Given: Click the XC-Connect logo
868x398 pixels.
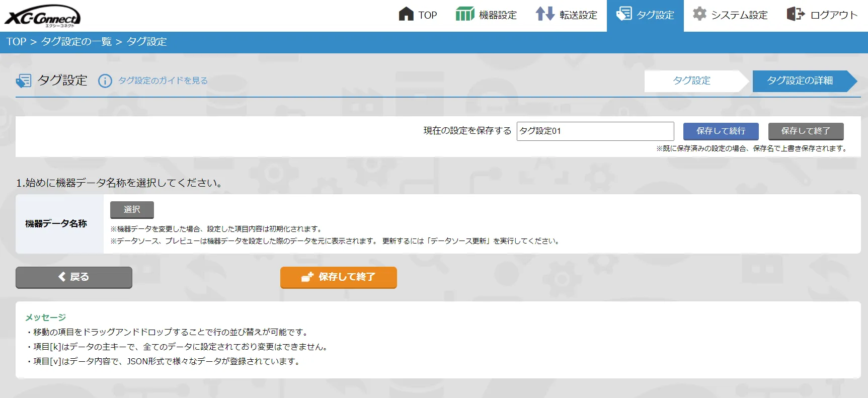Looking at the screenshot, I should [x=43, y=16].
